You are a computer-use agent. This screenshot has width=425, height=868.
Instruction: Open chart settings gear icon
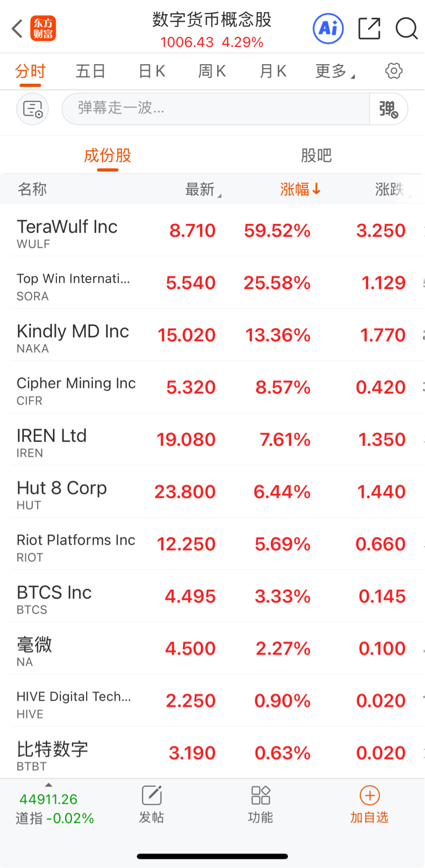click(394, 71)
